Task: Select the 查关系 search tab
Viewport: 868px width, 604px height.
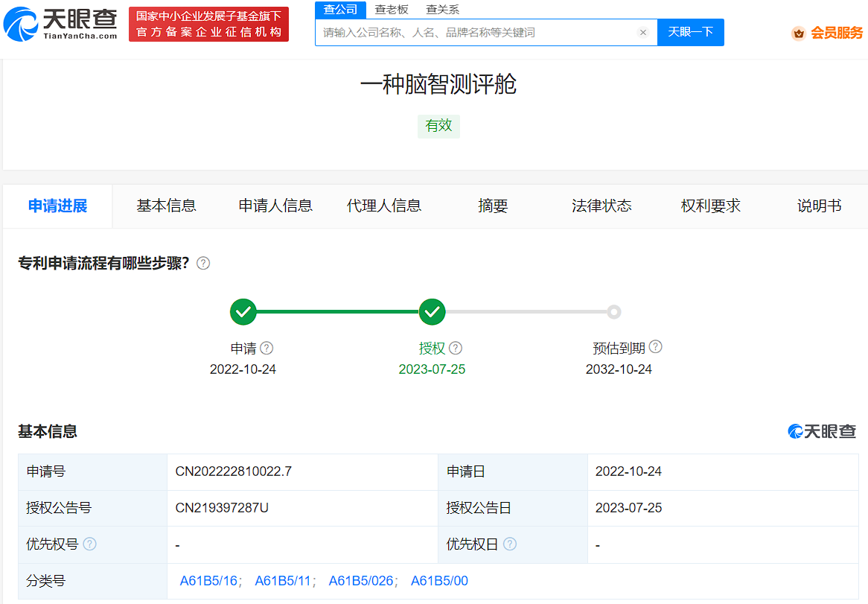Action: [x=442, y=10]
